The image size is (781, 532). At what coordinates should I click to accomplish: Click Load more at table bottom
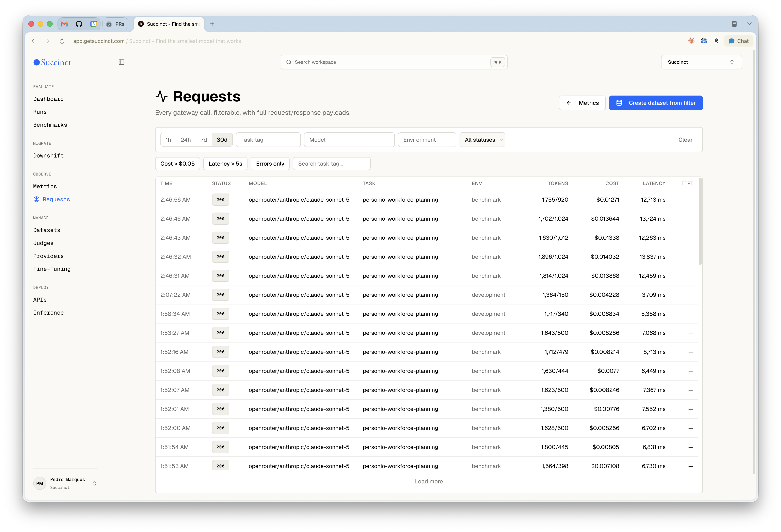click(x=429, y=481)
